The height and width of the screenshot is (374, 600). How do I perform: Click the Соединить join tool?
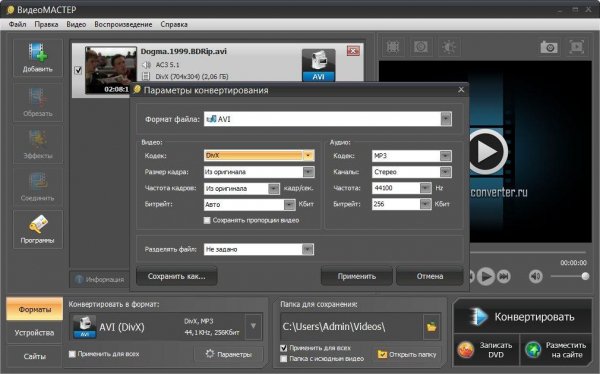38,187
